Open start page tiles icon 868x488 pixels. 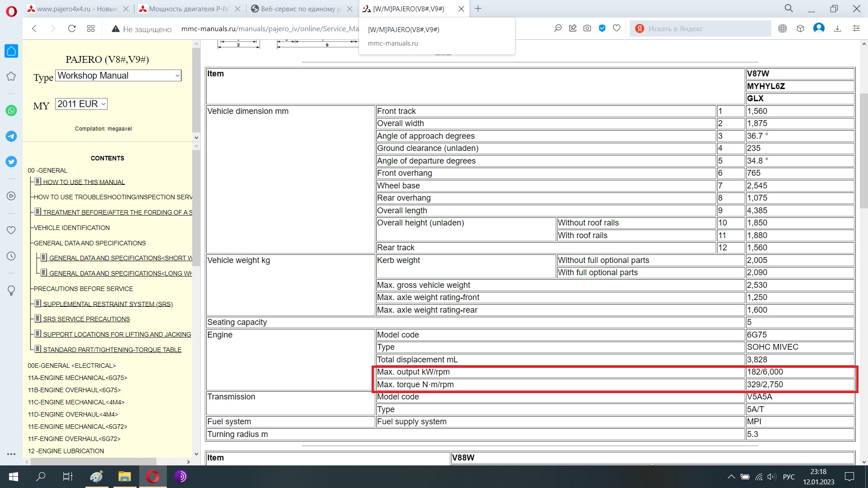tap(91, 28)
